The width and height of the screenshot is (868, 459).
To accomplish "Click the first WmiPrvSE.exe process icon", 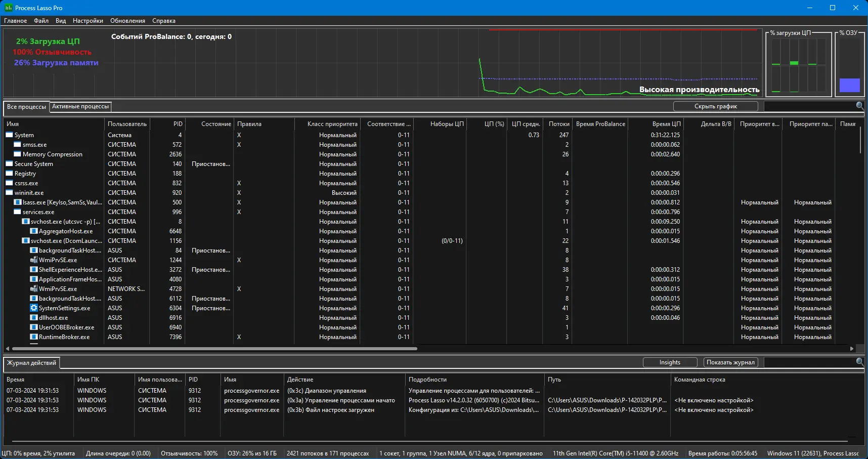I will [x=34, y=260].
